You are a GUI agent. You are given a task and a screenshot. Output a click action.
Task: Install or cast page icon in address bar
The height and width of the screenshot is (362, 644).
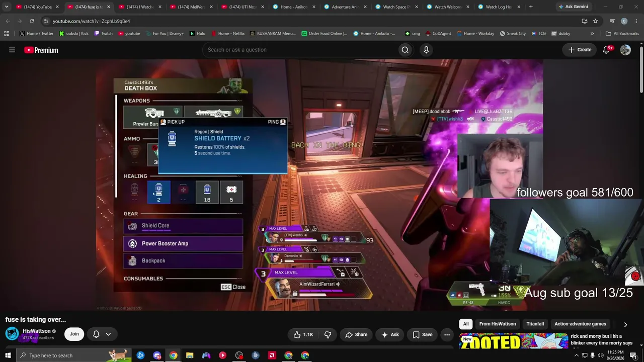[584, 21]
